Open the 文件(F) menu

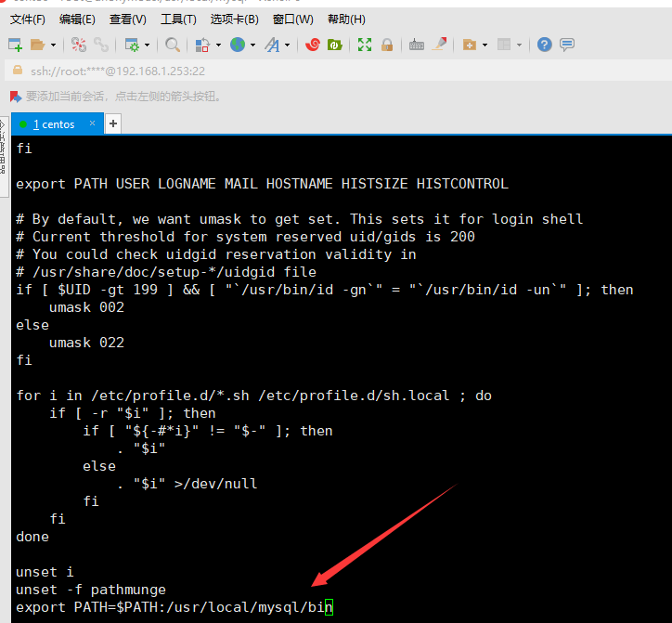tap(28, 19)
